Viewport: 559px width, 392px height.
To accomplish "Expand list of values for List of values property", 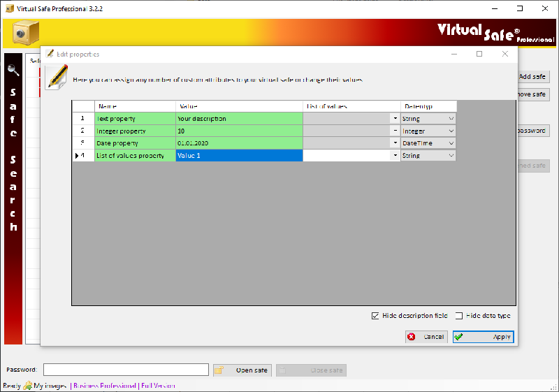I will point(395,155).
